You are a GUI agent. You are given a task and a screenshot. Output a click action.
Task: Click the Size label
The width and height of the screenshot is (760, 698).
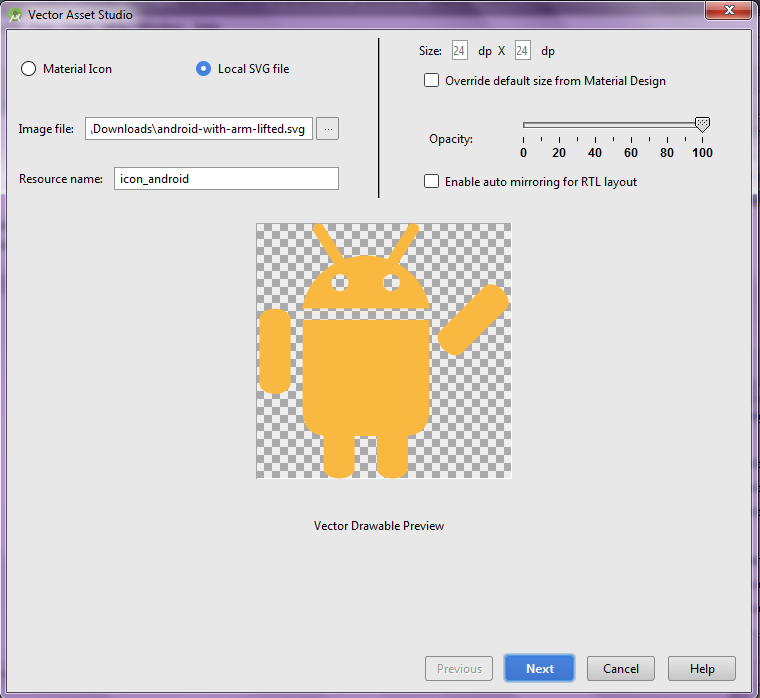[430, 51]
